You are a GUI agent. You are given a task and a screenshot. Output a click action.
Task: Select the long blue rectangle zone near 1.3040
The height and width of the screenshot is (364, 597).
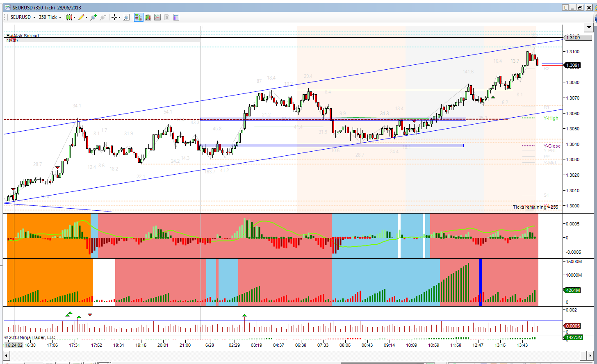(x=330, y=146)
